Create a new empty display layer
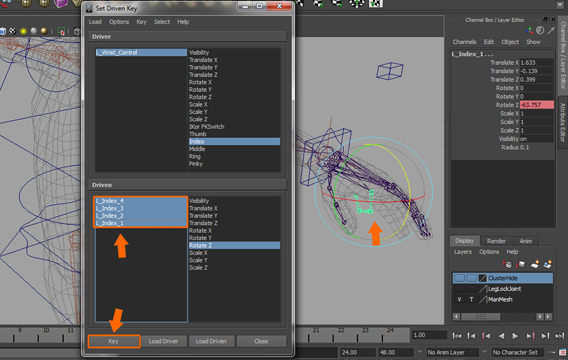Viewport: 568px width, 360px height. [x=535, y=265]
